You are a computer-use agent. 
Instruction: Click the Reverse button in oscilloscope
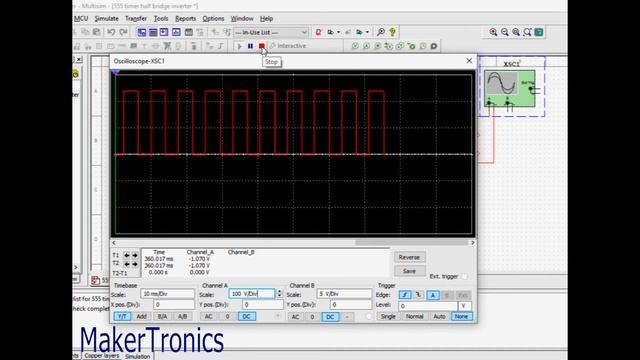(x=409, y=257)
